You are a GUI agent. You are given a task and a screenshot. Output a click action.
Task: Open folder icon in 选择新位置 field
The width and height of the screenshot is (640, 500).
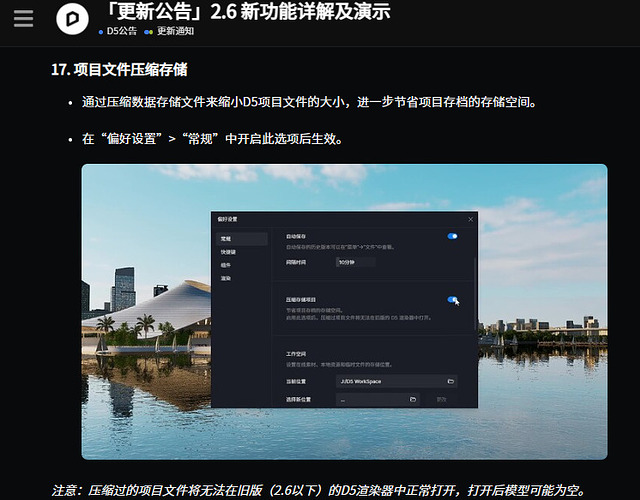(x=413, y=399)
